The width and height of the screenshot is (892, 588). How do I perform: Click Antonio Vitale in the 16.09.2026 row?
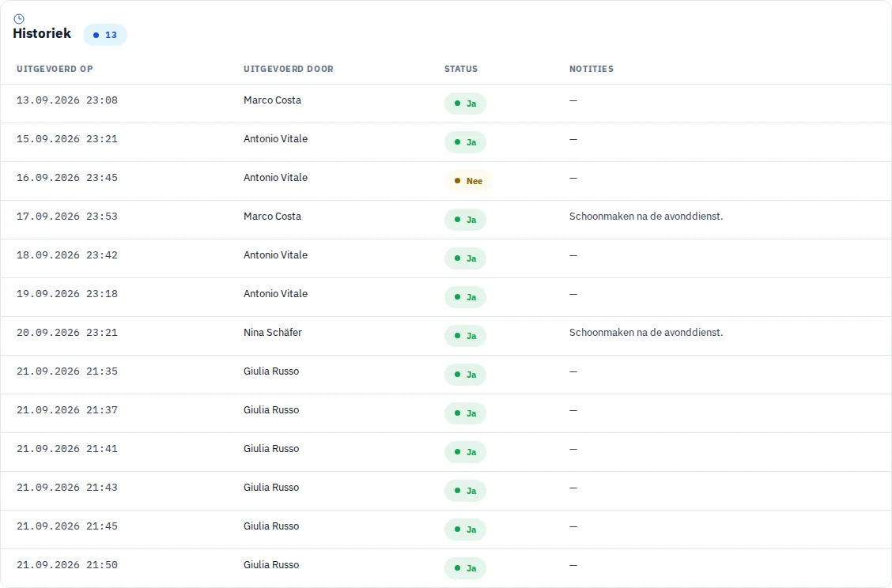(x=275, y=177)
